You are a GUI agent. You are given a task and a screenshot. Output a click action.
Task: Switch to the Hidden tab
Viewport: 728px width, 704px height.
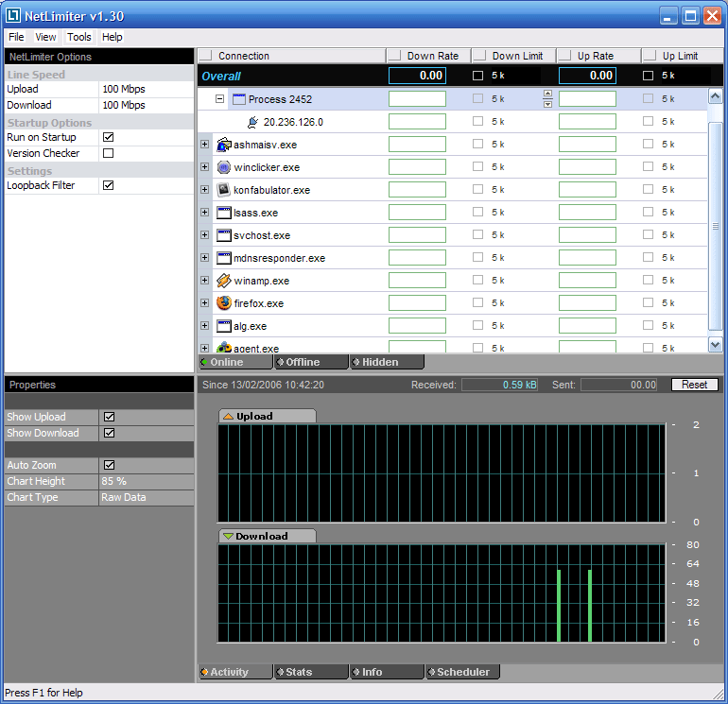(x=388, y=362)
